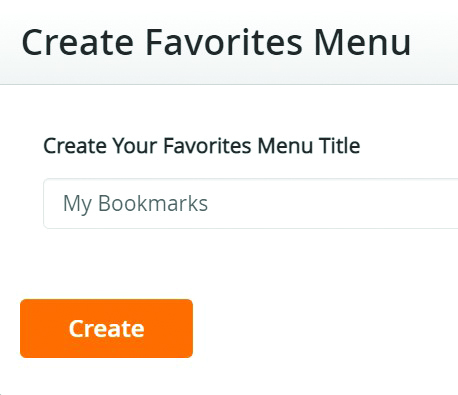Click the word 'Bookmarks' in the input placeholder
Viewport: 458px width, 395px height.
[153, 203]
